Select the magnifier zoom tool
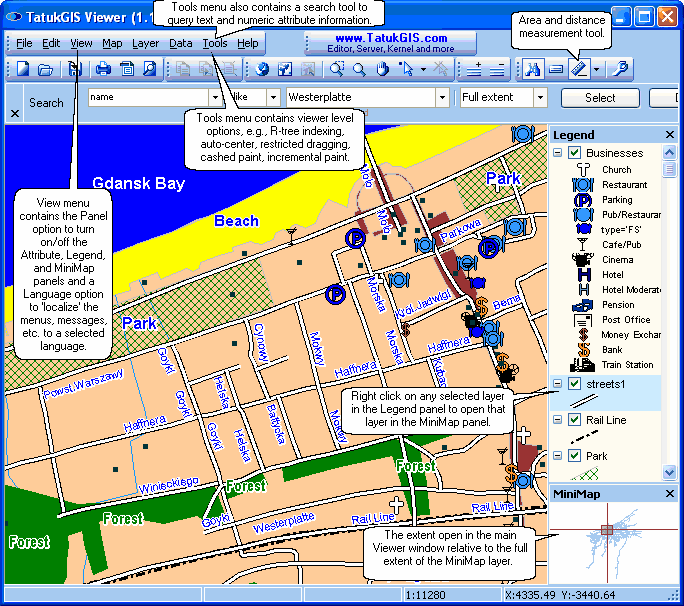This screenshot has height=606, width=684. 359,69
